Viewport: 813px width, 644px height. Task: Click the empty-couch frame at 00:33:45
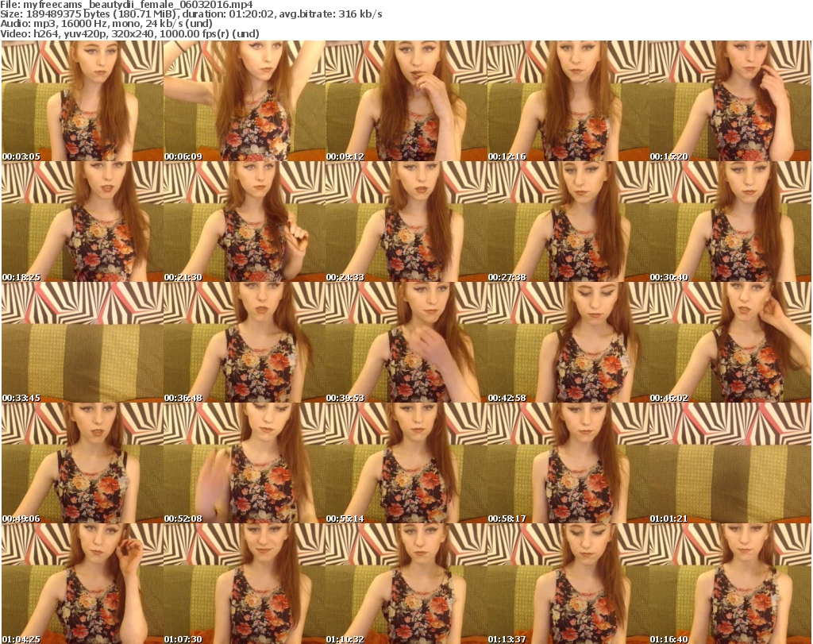click(83, 342)
